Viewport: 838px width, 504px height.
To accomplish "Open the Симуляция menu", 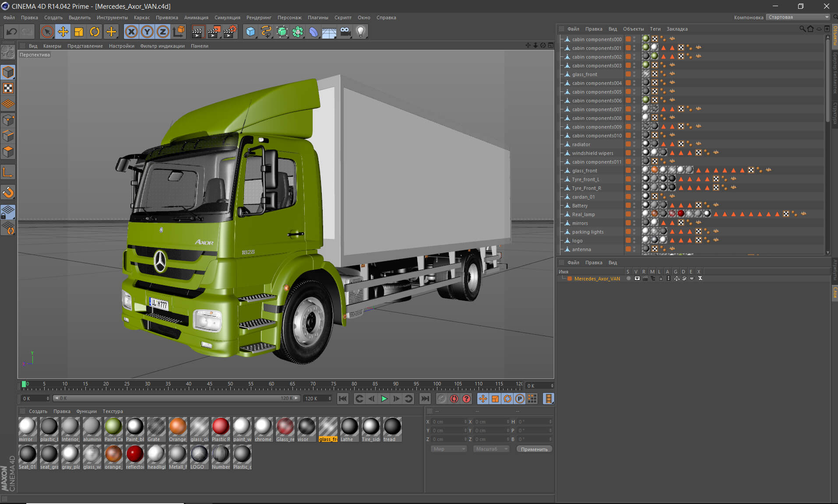I will (x=227, y=17).
